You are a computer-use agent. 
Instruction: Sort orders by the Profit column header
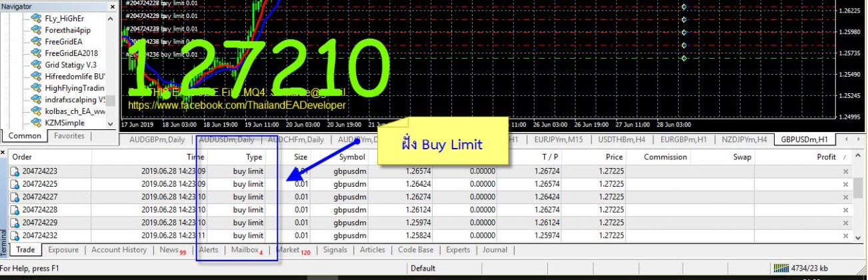825,157
